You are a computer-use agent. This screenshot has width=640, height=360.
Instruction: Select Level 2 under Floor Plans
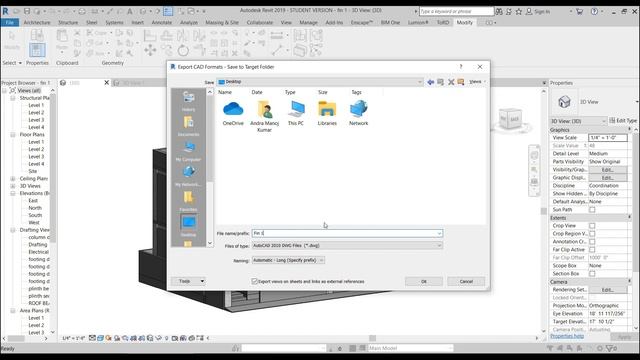coord(36,149)
